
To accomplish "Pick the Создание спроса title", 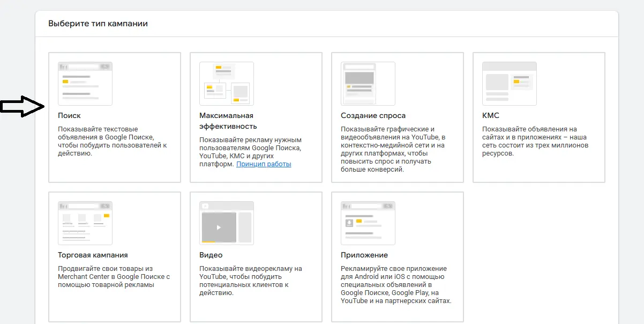I will point(373,115).
